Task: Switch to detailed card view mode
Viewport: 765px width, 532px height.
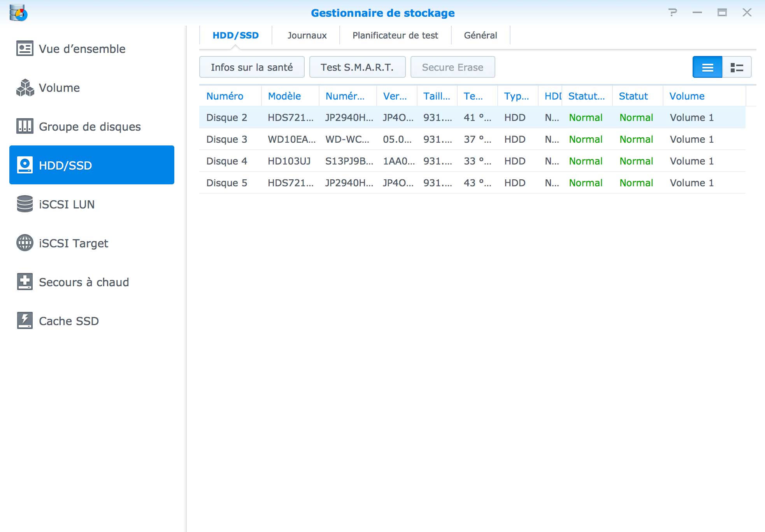Action: (737, 67)
